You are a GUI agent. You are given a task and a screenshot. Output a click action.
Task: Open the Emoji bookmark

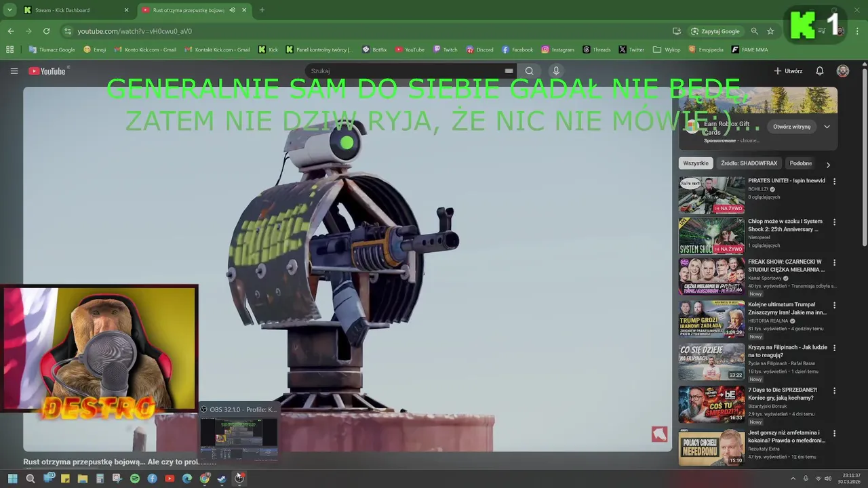(x=94, y=49)
